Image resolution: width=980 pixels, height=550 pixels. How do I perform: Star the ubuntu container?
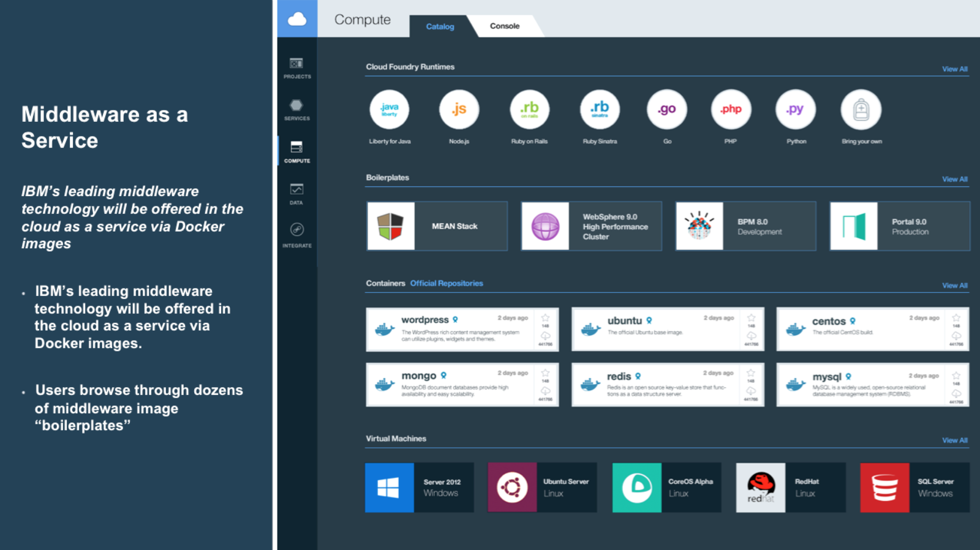coord(751,318)
